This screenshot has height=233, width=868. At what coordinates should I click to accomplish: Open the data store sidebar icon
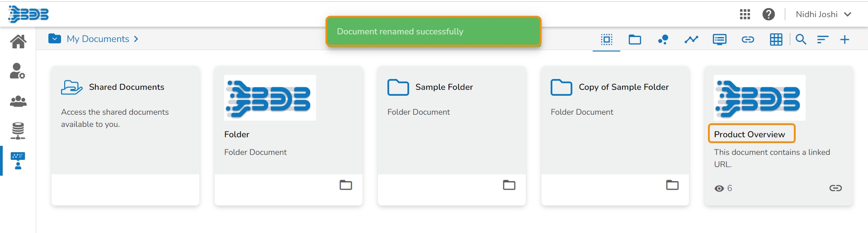(18, 130)
